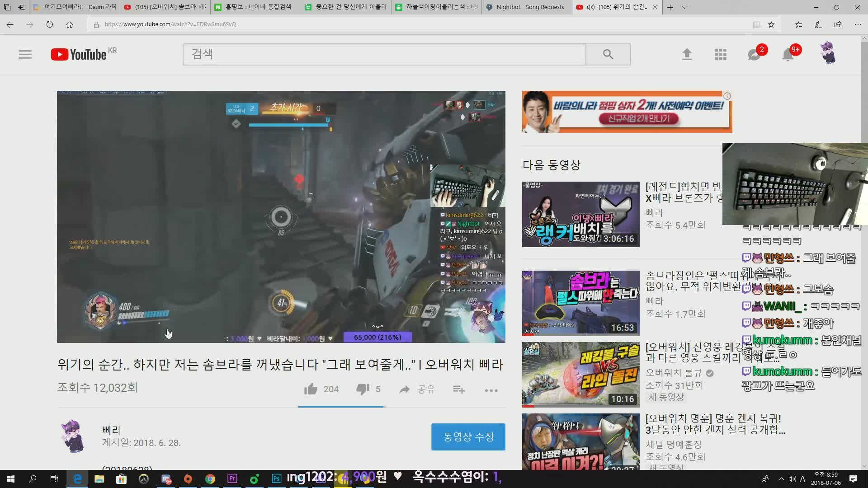
Task: Open the ad info icon on banner
Action: coord(727,96)
